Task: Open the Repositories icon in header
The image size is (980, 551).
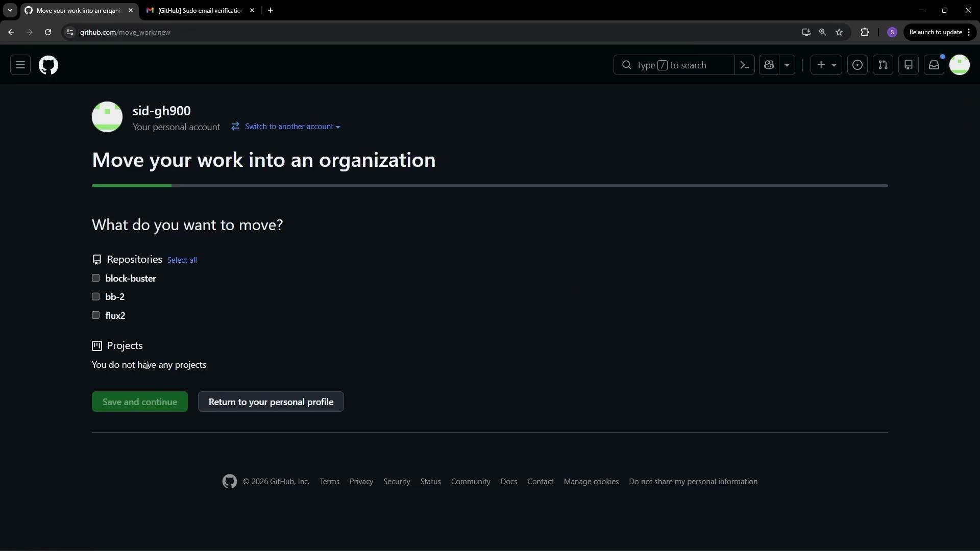Action: click(909, 65)
